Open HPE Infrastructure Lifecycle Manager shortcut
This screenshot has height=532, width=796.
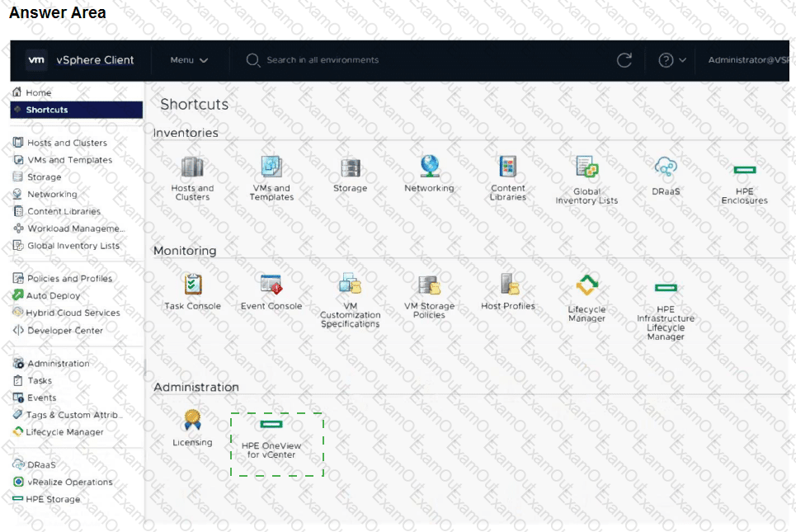(665, 288)
